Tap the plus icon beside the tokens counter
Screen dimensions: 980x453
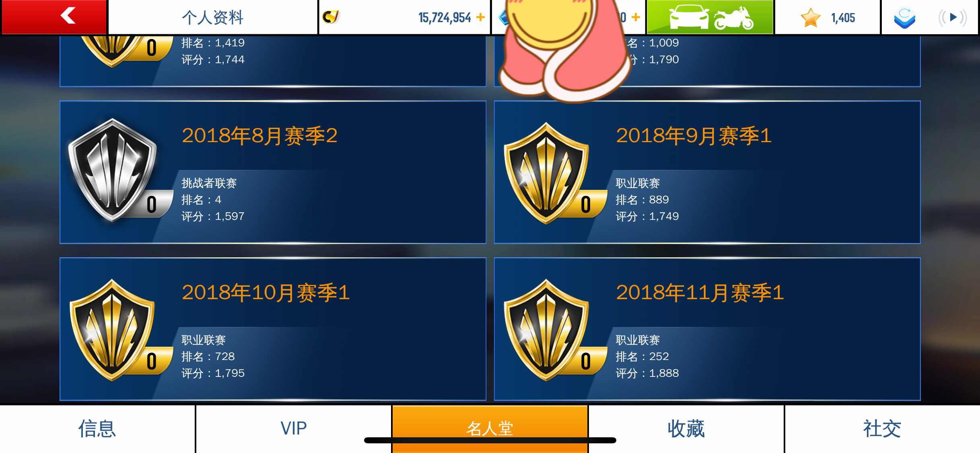coord(636,17)
